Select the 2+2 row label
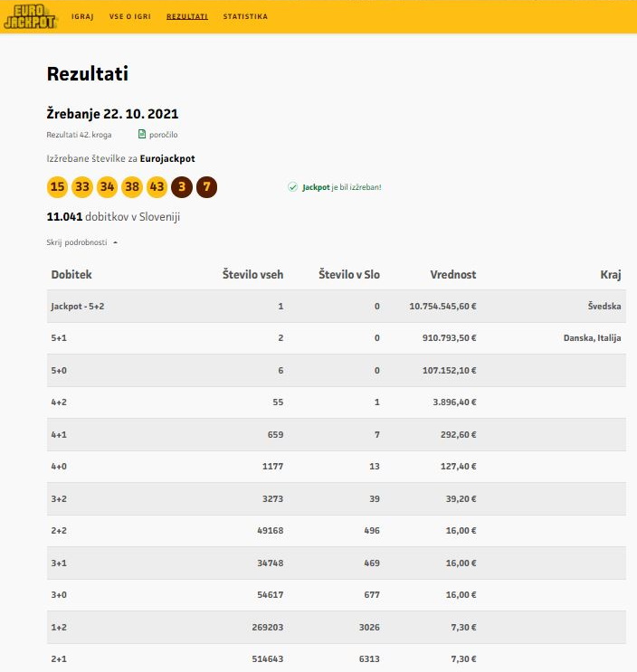Screen dimensions: 637x672 click(x=59, y=531)
